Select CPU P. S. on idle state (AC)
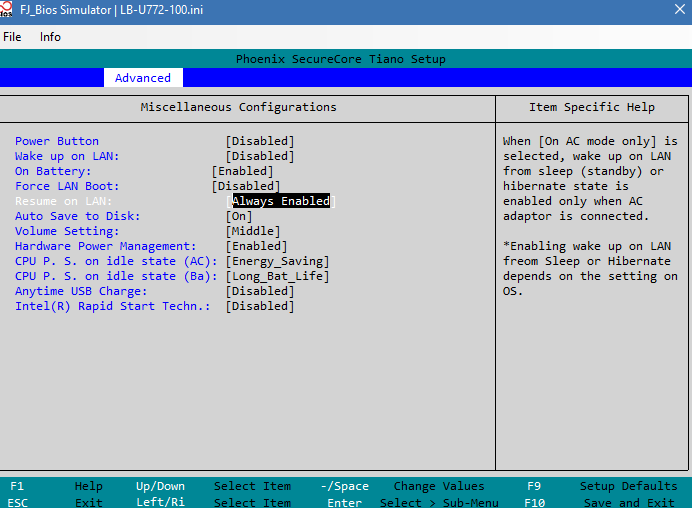The width and height of the screenshot is (692, 508). pos(116,261)
